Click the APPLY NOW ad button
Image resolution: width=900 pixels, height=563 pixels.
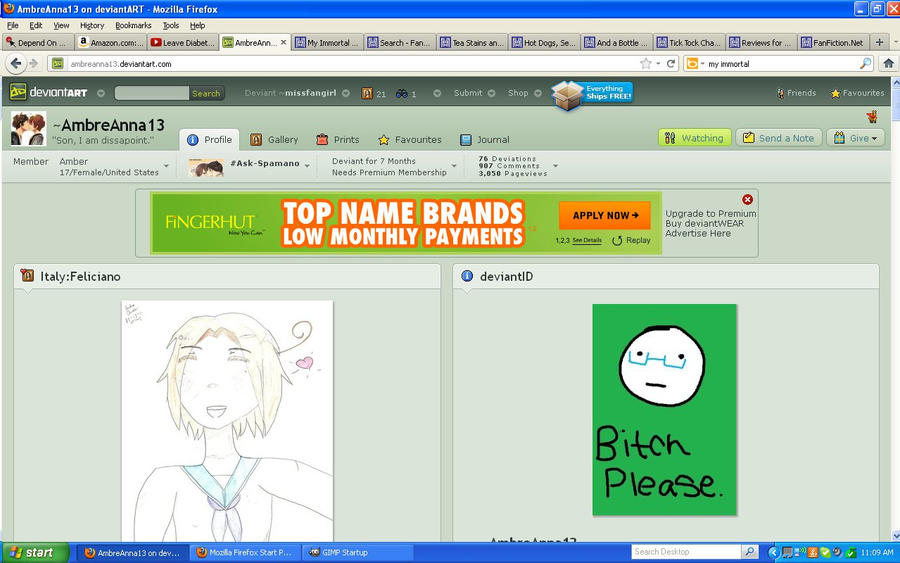coord(605,215)
